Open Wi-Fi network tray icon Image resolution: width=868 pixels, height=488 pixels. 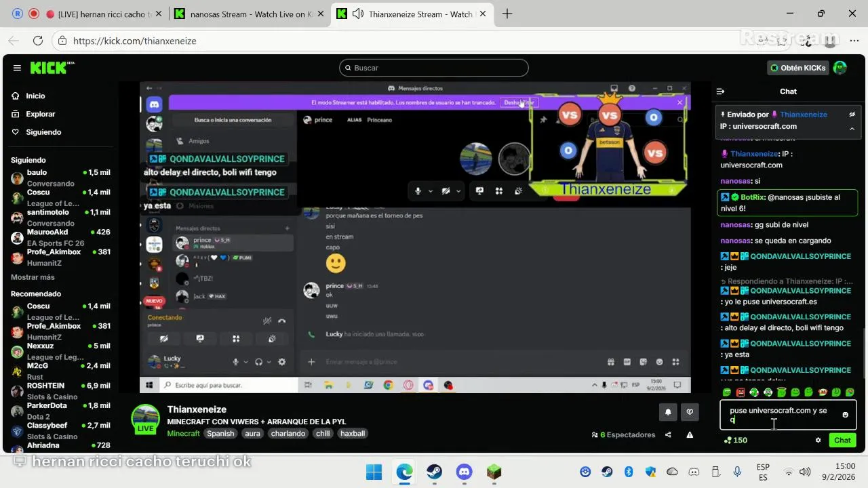(789, 472)
